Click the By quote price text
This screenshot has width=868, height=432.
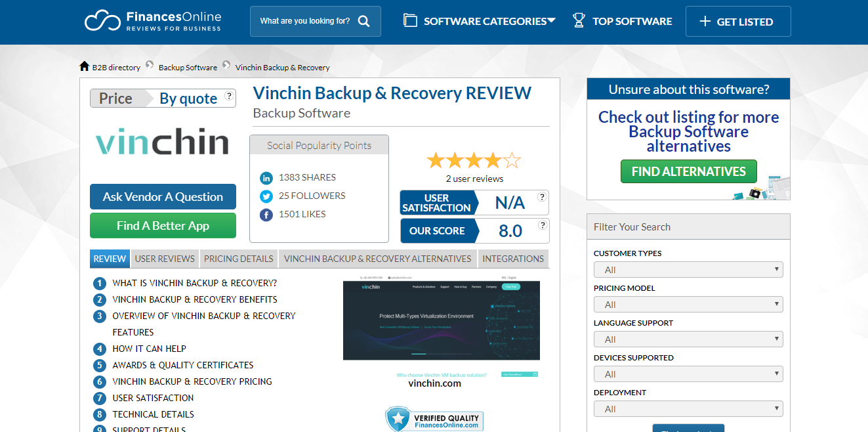point(188,98)
